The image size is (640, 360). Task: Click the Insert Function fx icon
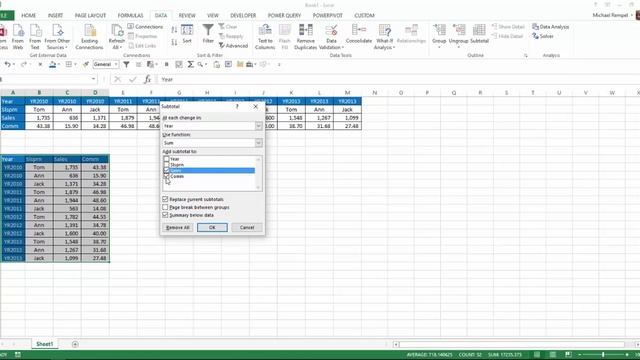[147, 79]
